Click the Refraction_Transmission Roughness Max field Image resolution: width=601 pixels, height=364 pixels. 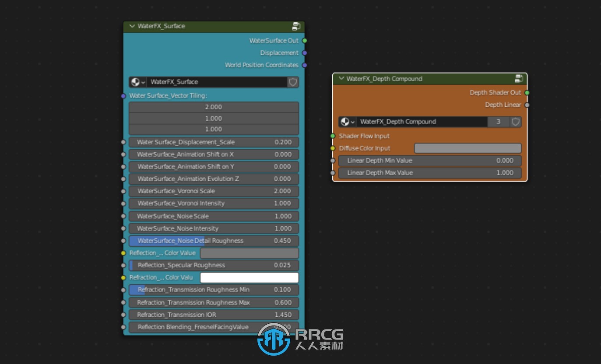tap(214, 302)
